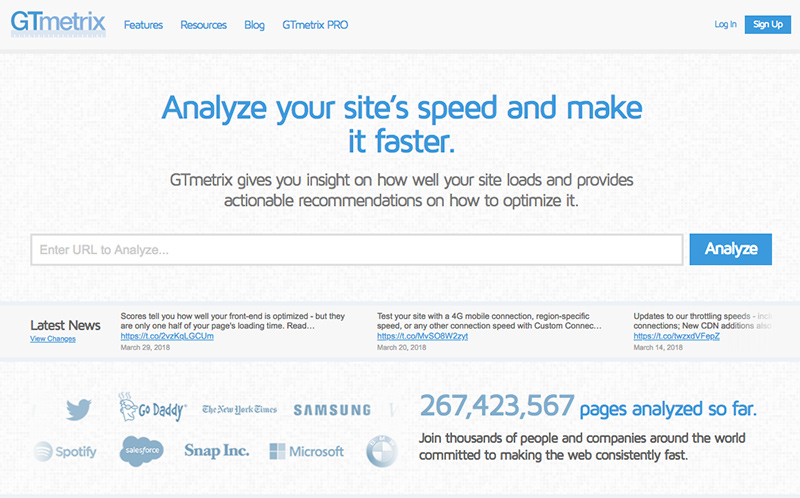Screen dimensions: 800x498
Task: Click the Samsung logo
Action: pos(332,410)
